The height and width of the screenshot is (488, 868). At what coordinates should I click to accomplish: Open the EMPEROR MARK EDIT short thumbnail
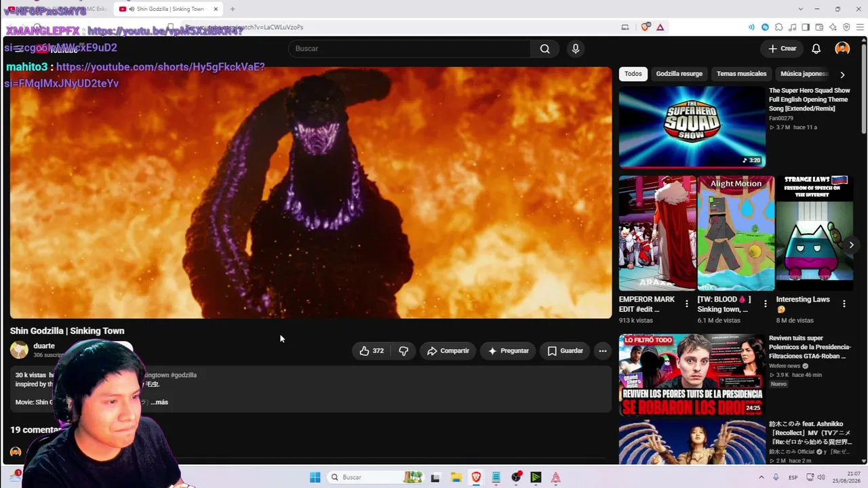click(658, 233)
